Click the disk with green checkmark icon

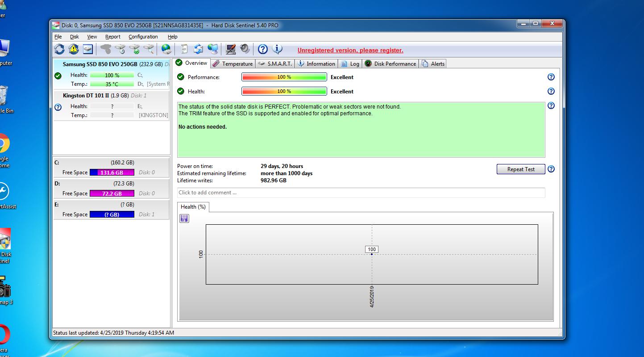(134, 49)
